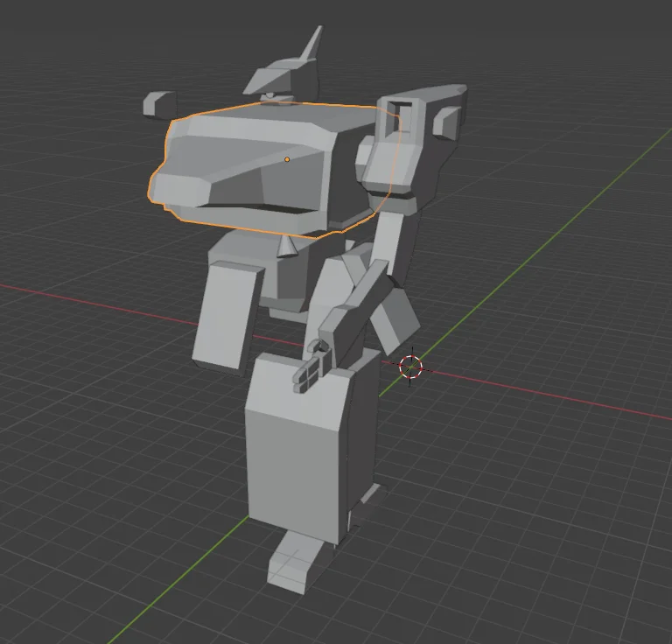672x644 pixels.
Task: Select the small cube on far right shoulder
Action: (445, 122)
